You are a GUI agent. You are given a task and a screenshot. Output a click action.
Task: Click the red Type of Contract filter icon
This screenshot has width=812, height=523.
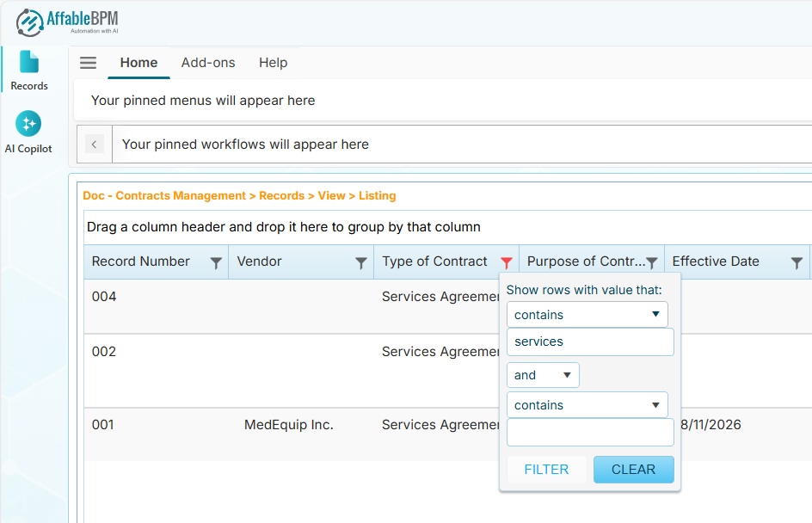(x=507, y=263)
